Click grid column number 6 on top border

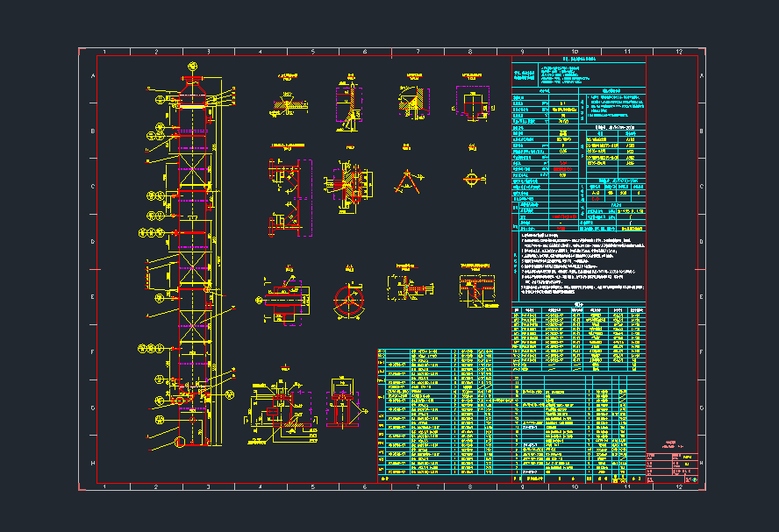pos(364,53)
